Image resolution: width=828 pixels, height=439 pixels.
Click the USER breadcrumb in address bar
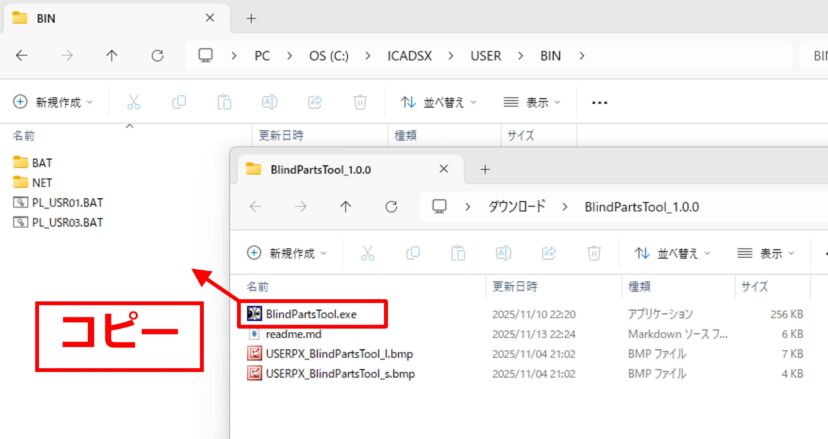coord(486,55)
